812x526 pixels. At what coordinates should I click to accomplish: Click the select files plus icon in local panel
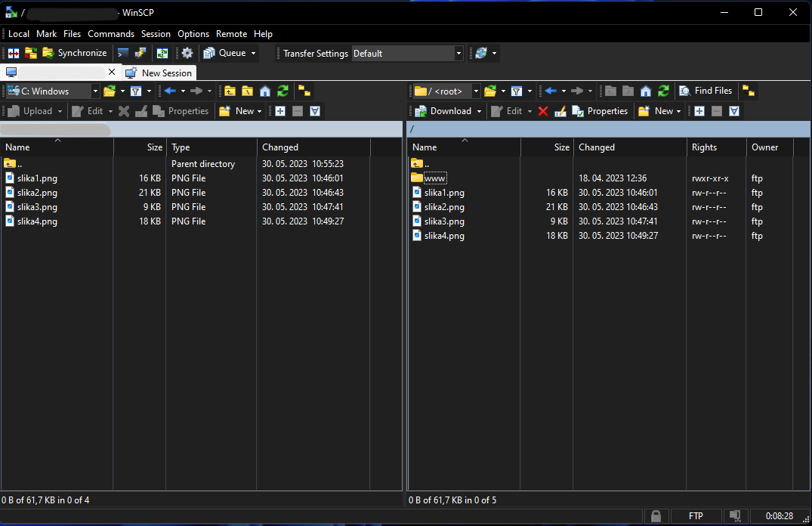(280, 111)
